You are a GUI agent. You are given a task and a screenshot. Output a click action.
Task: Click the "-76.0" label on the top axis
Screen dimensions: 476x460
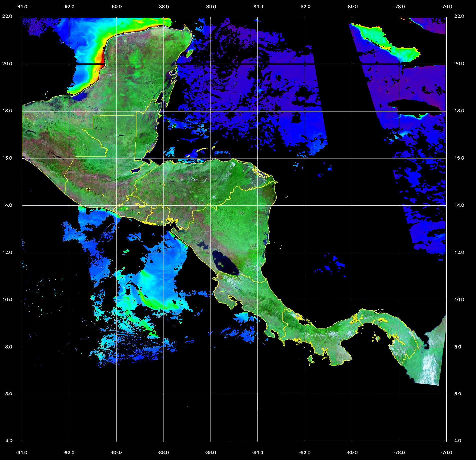[447, 7]
